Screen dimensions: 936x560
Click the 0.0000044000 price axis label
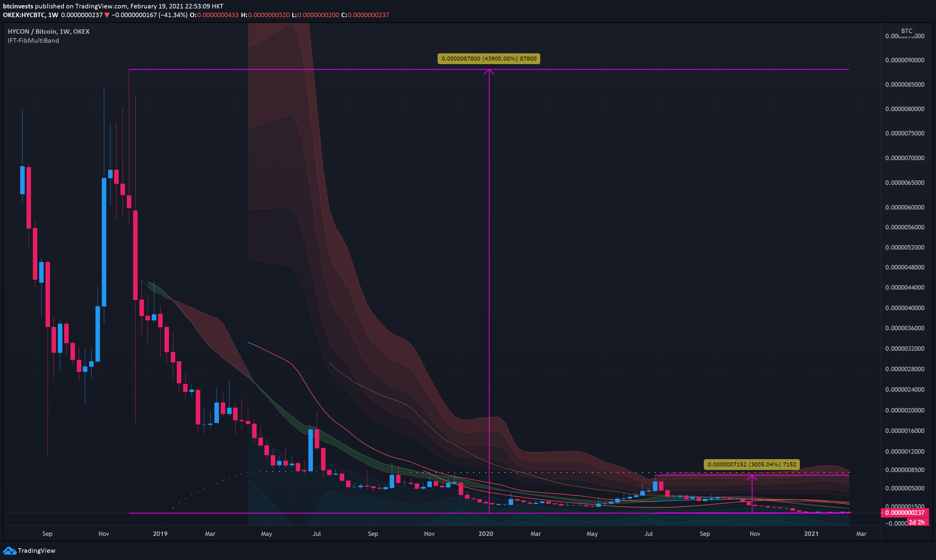click(905, 287)
